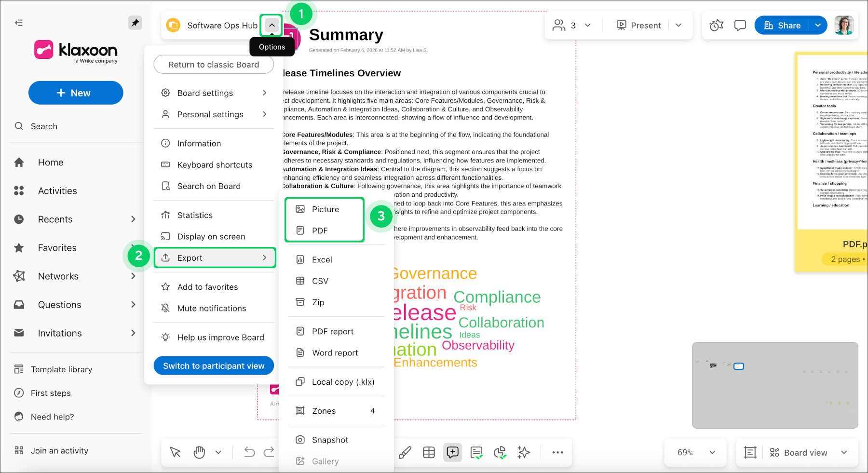Expand the Board view dropdown
The image size is (868, 473).
[x=844, y=452]
